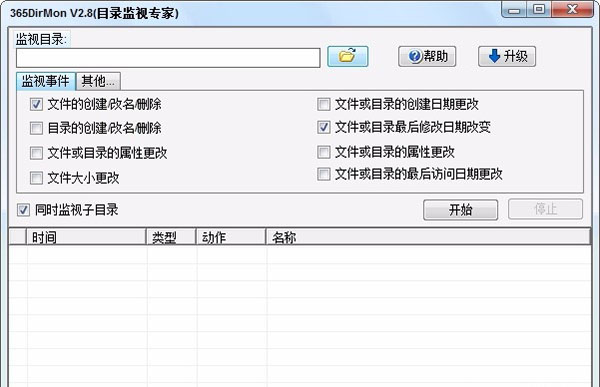Close the 365DirMon window
The image size is (600, 387).
(572, 9)
